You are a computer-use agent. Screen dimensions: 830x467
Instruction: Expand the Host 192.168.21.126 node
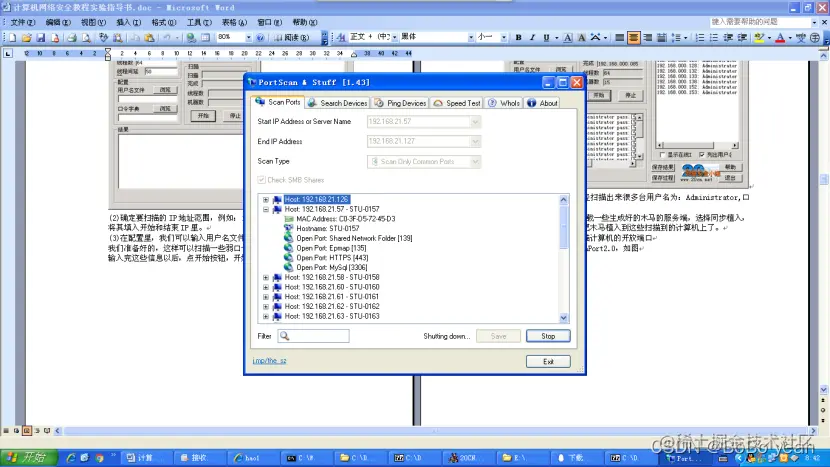(266, 200)
